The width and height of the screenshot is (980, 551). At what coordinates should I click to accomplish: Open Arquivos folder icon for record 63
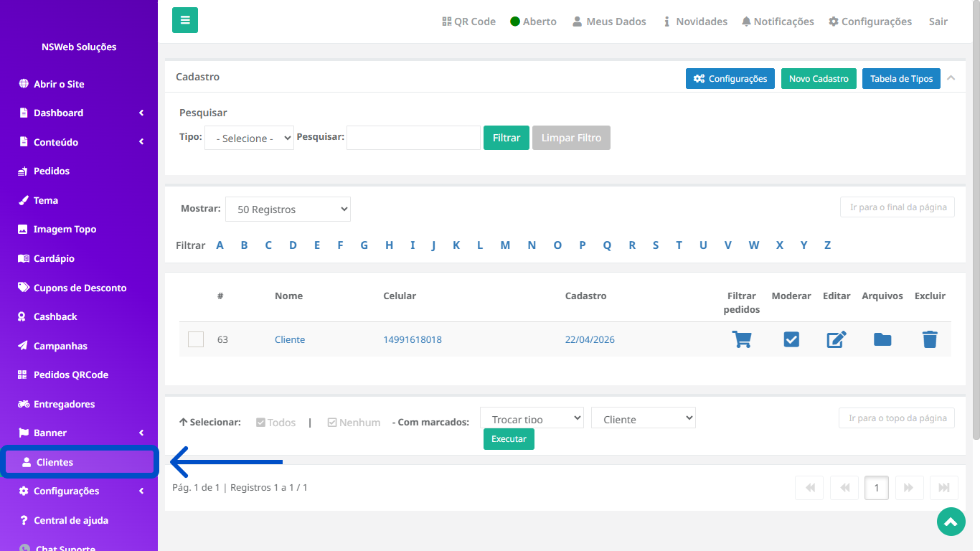click(x=882, y=339)
